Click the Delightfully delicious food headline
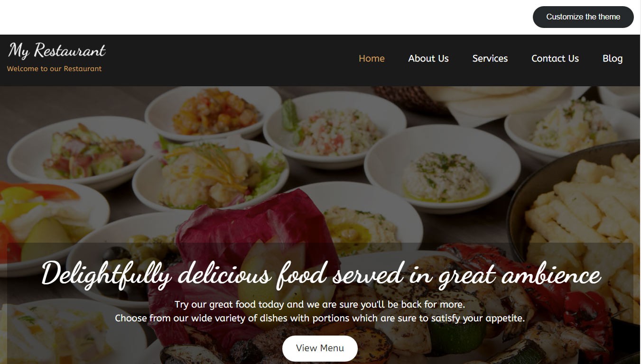This screenshot has height=364, width=641. (321, 275)
